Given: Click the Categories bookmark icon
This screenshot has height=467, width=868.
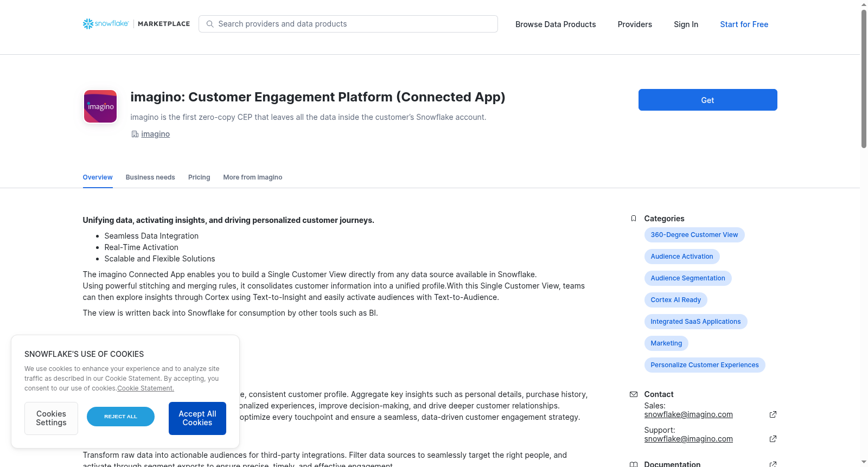Looking at the screenshot, I should [x=634, y=219].
